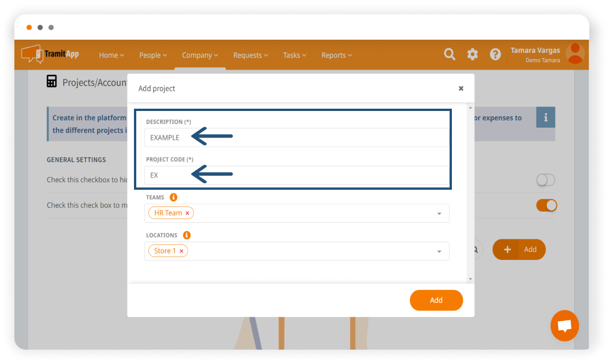Screen dimensions: 610x364
Task: Click the Description input field
Action: (x=296, y=137)
